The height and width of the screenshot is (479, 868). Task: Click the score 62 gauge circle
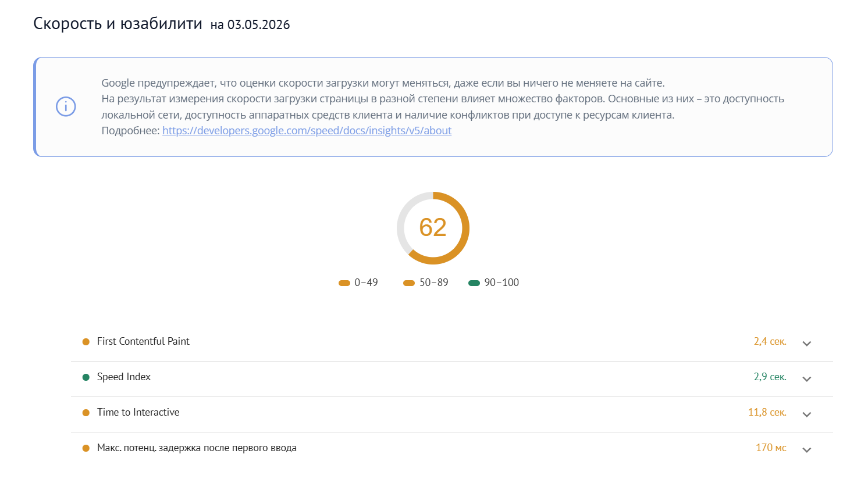click(x=433, y=228)
